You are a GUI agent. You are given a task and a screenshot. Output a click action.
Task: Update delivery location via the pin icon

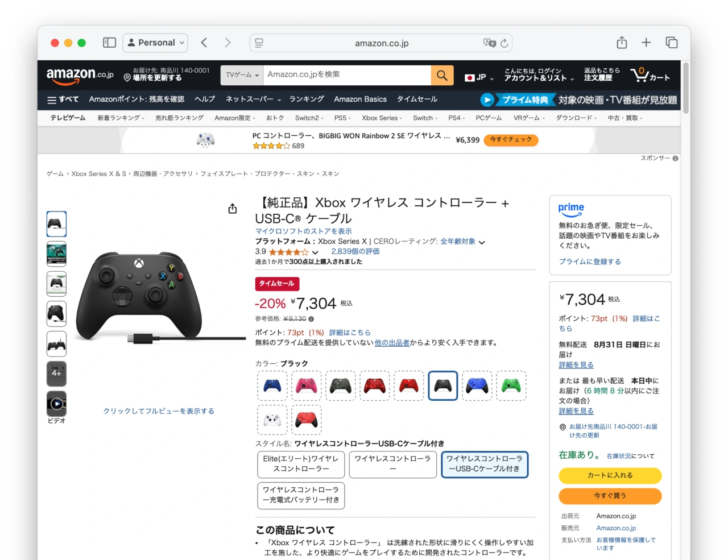tap(126, 77)
